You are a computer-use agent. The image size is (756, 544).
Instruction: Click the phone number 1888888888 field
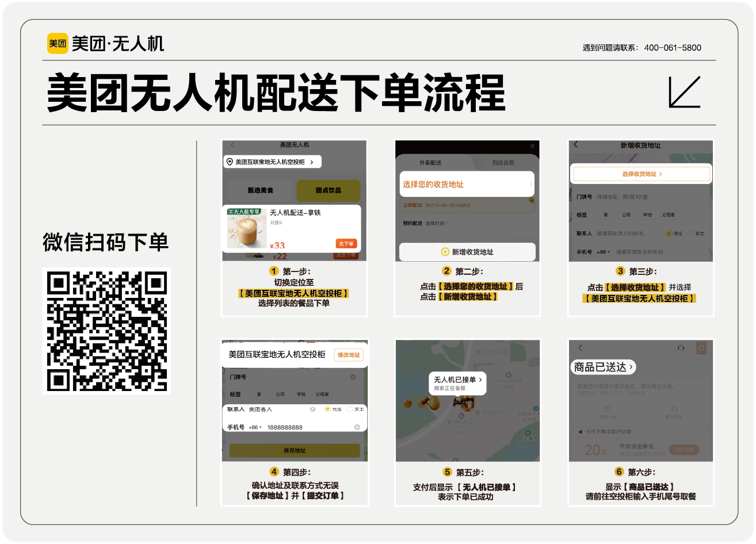pyautogui.click(x=285, y=427)
